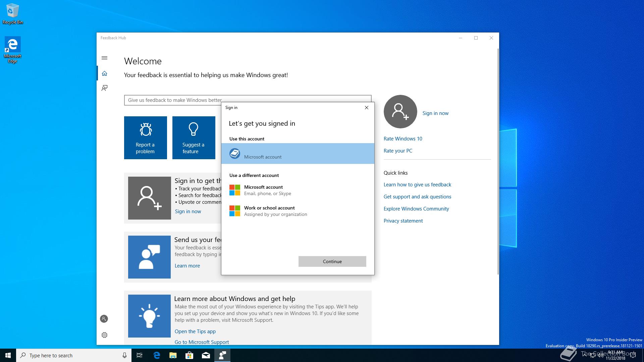Close the Sign in dialog
The image size is (644, 362).
(x=367, y=108)
